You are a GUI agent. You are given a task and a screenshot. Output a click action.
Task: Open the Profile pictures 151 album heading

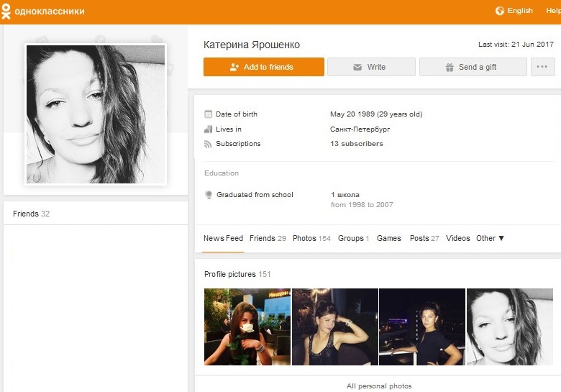[x=237, y=274]
